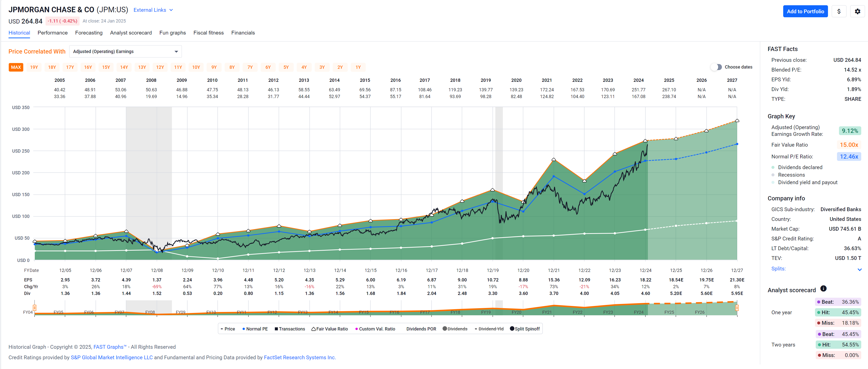The width and height of the screenshot is (868, 369).
Task: Switch to the Performance tab
Action: 53,33
